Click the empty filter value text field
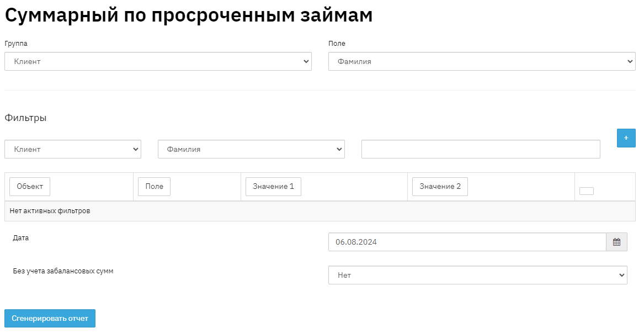This screenshot has height=333, width=644. [480, 149]
